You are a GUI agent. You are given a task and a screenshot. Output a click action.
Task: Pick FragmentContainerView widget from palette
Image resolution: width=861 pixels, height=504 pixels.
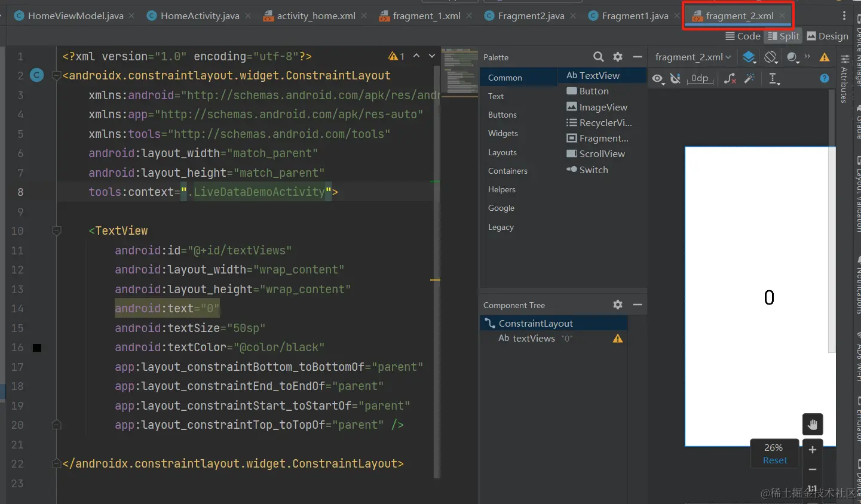click(602, 138)
